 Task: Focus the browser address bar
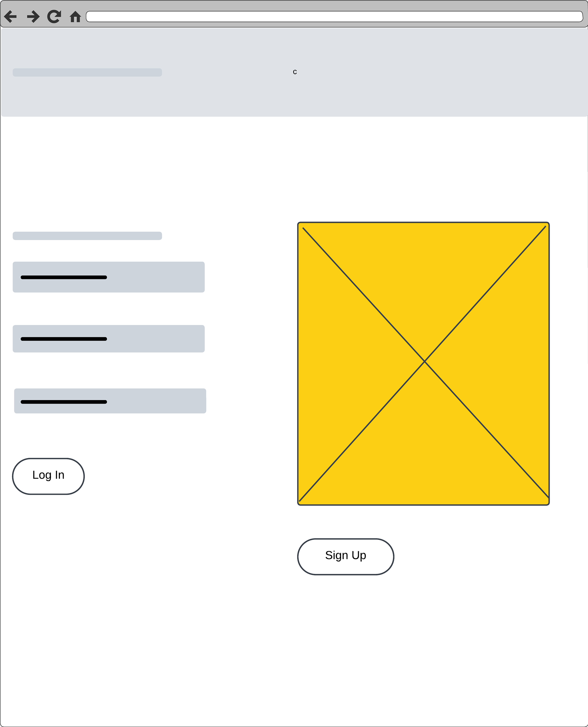click(334, 17)
